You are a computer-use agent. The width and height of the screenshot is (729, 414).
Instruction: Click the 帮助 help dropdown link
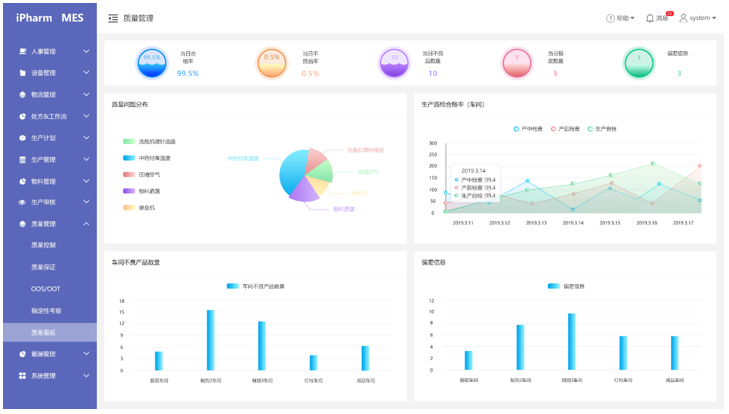[620, 18]
